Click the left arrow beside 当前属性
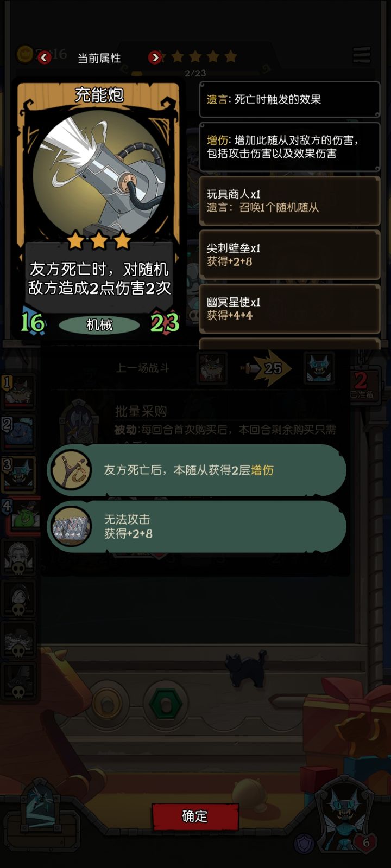391x868 pixels. point(45,57)
